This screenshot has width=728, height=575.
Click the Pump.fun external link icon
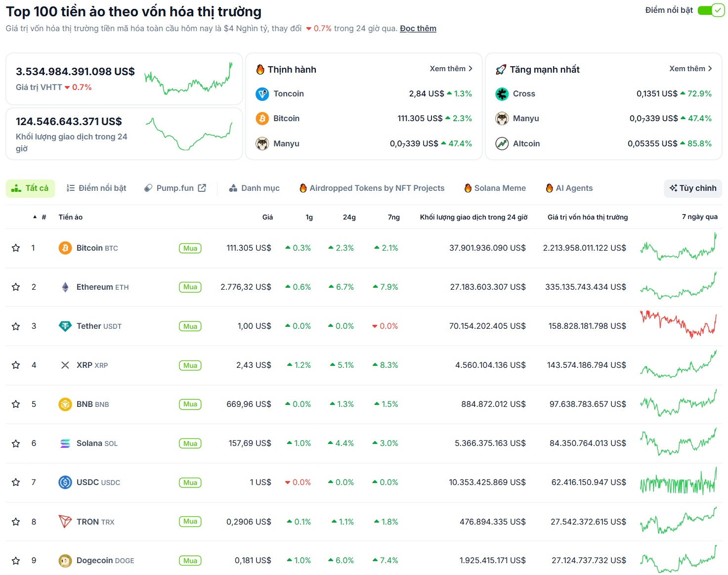[202, 188]
